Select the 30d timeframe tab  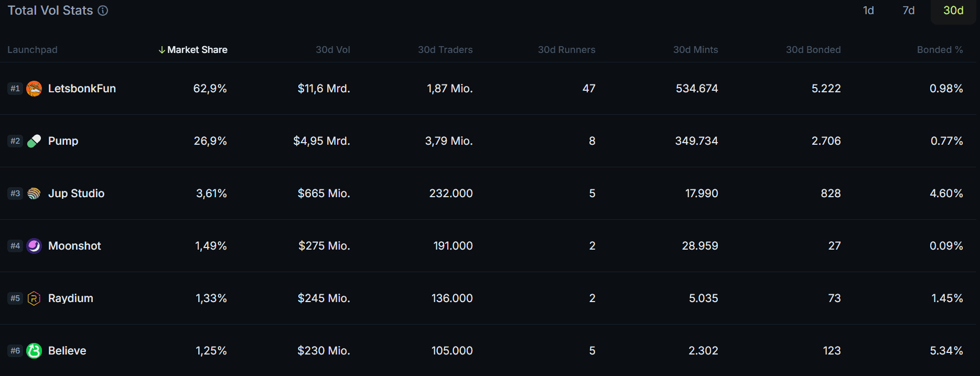953,10
